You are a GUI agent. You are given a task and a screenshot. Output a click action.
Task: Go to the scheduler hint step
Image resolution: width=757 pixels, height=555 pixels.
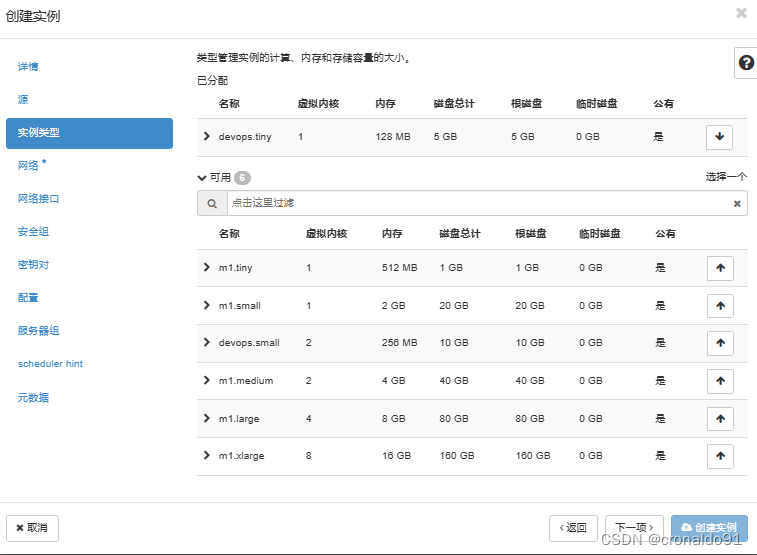click(x=50, y=364)
